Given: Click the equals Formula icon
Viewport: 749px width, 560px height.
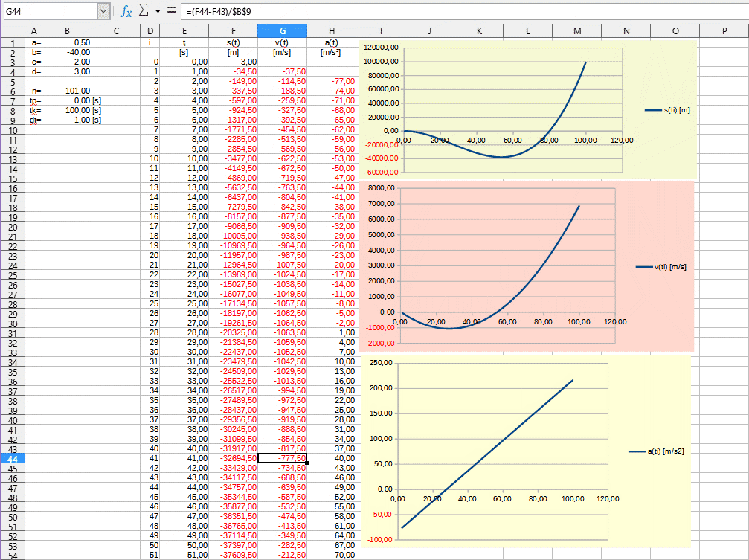Looking at the screenshot, I should (171, 11).
